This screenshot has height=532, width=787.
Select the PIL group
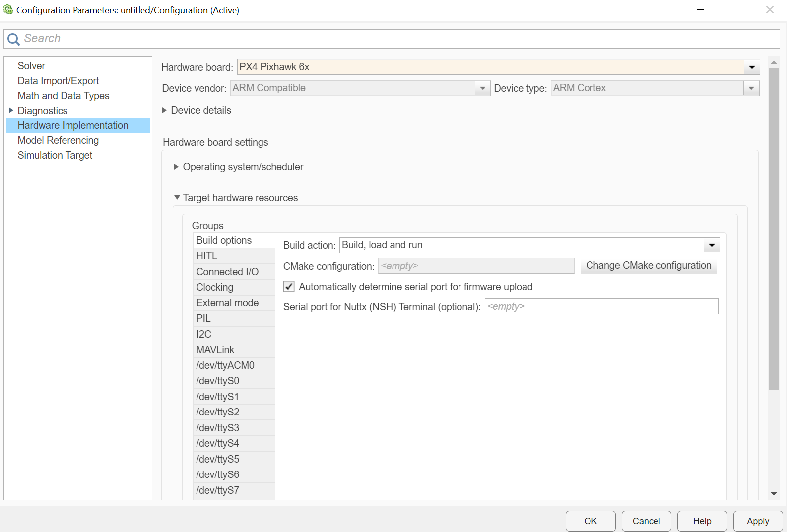(234, 318)
